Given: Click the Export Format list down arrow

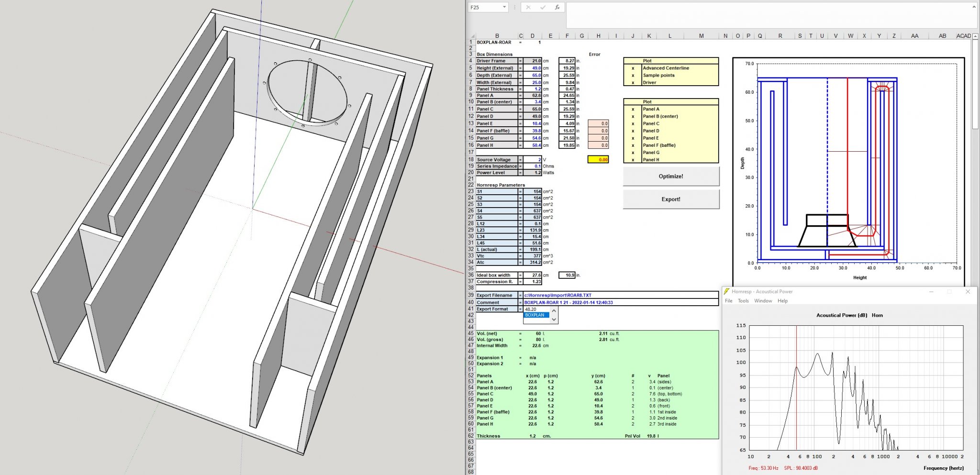Looking at the screenshot, I should 554,319.
